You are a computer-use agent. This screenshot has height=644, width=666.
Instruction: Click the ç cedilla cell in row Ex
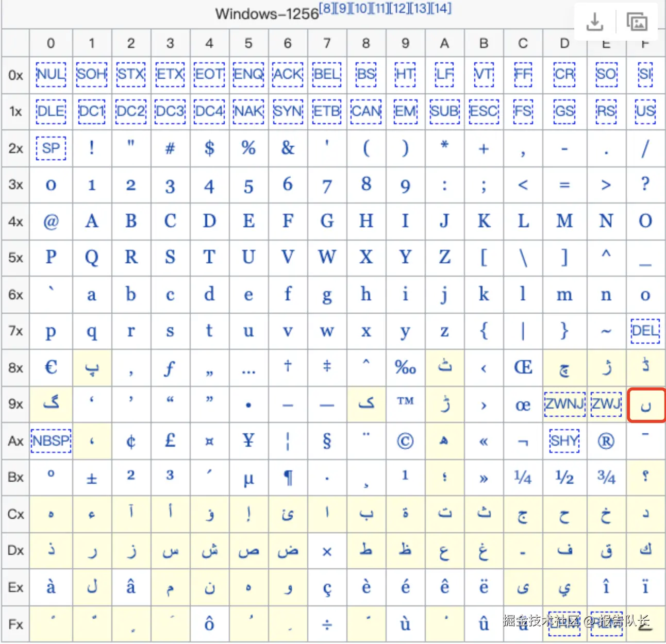pyautogui.click(x=327, y=588)
